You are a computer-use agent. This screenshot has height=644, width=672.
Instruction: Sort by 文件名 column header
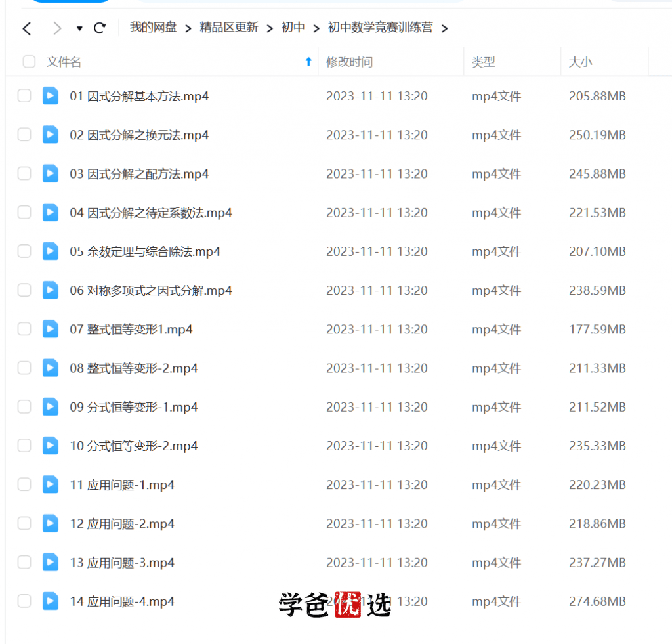64,62
